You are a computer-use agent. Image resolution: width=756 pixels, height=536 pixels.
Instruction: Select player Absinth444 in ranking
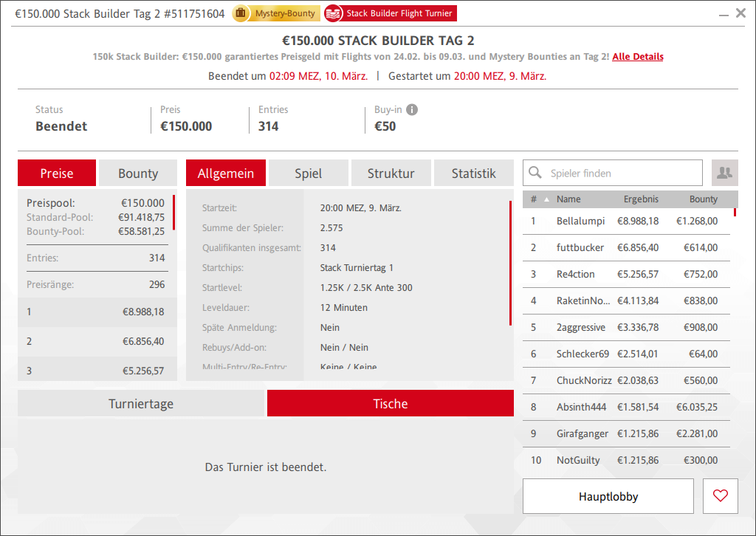tap(626, 407)
